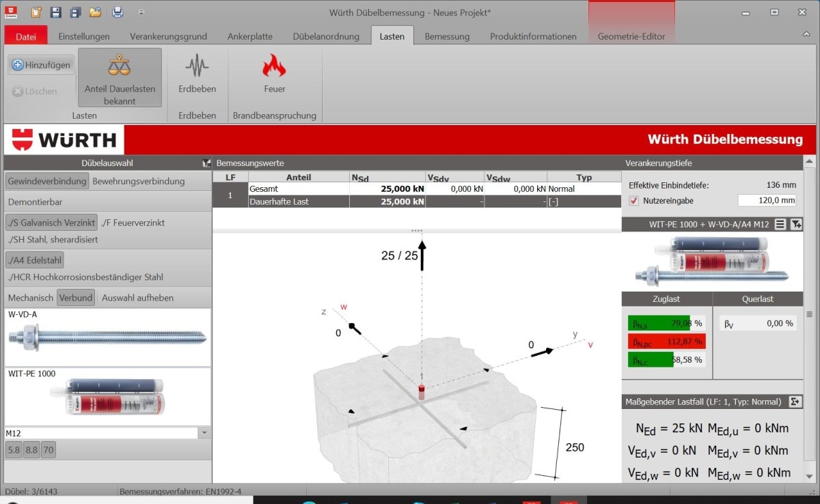Click the embedment depth field 120,0 mm
820x504 pixels.
(x=767, y=200)
